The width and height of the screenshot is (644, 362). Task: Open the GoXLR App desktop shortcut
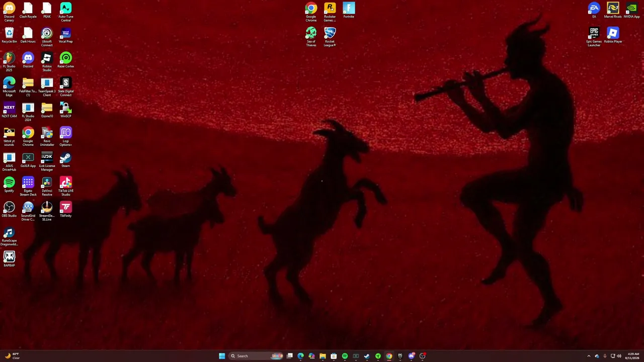[x=28, y=160]
